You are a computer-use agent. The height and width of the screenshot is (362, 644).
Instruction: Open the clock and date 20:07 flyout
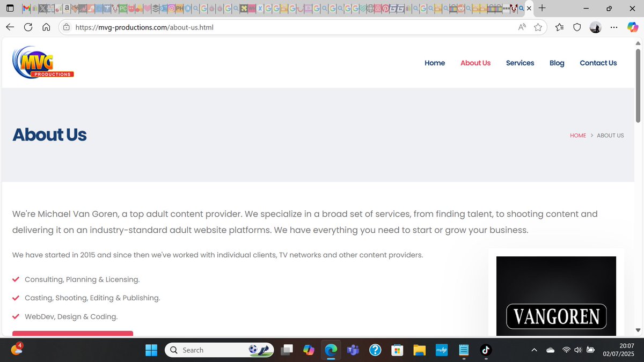(619, 350)
